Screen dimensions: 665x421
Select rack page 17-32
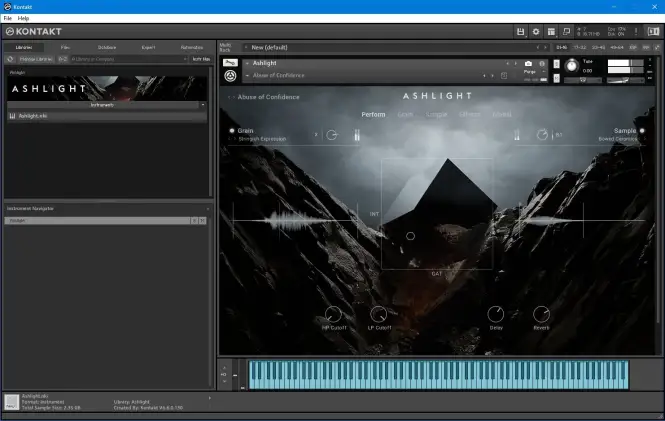click(x=580, y=47)
